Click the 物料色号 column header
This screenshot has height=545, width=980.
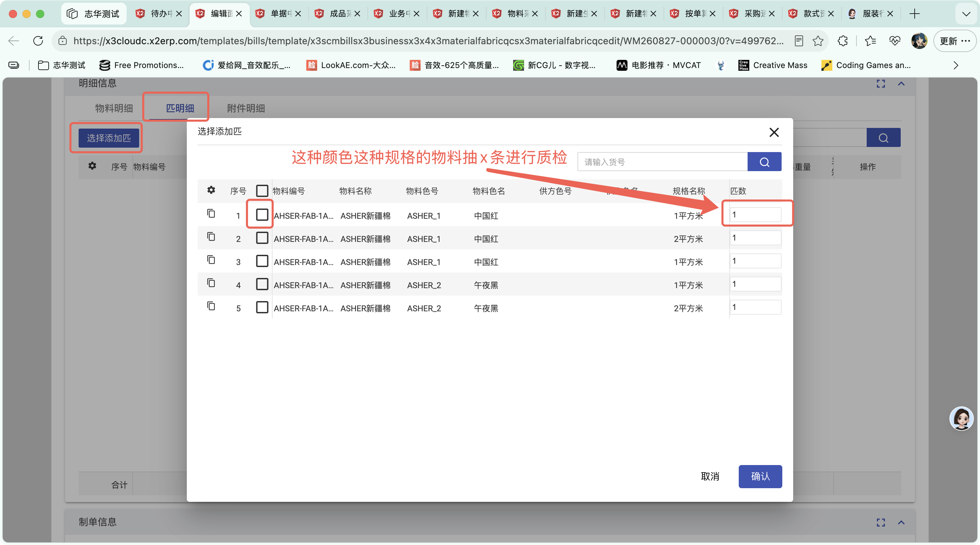click(422, 191)
